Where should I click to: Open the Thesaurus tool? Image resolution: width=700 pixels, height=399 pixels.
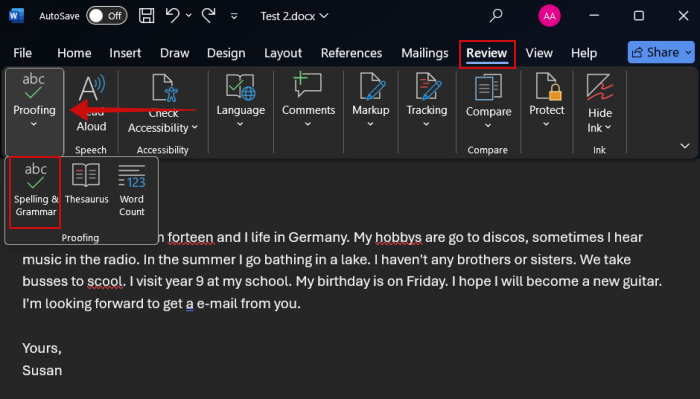pyautogui.click(x=86, y=184)
